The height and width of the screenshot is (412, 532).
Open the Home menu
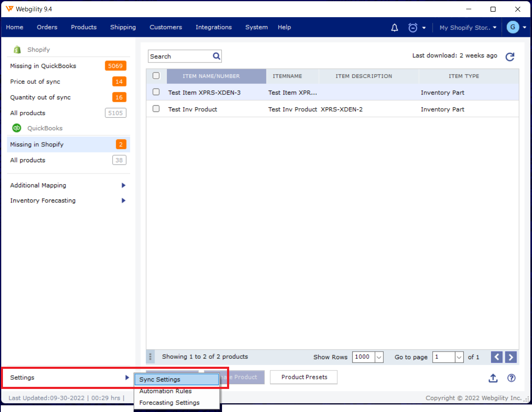[15, 27]
